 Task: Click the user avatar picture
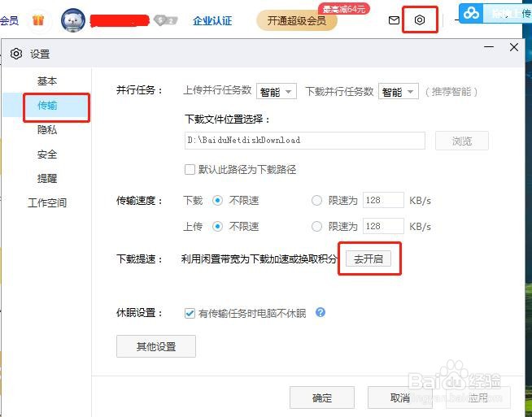[73, 20]
